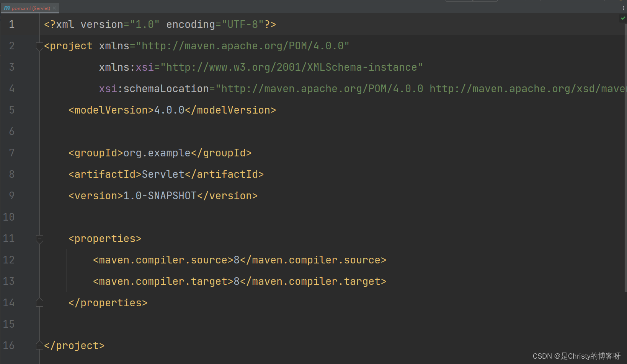Collapse the properties element fold arrow

(39, 239)
